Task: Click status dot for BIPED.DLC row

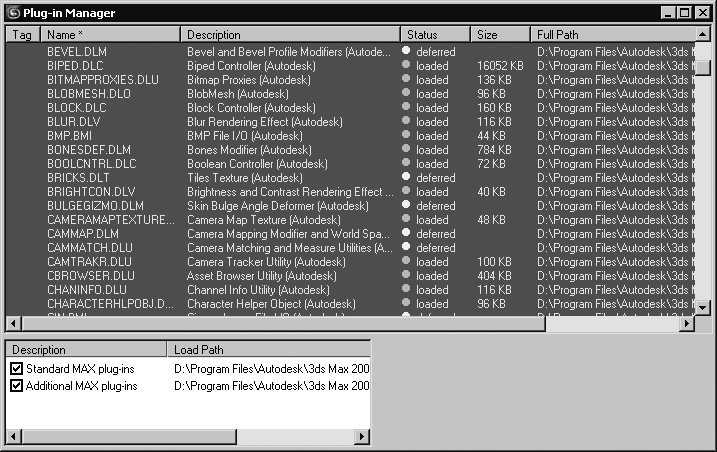Action: pos(406,65)
